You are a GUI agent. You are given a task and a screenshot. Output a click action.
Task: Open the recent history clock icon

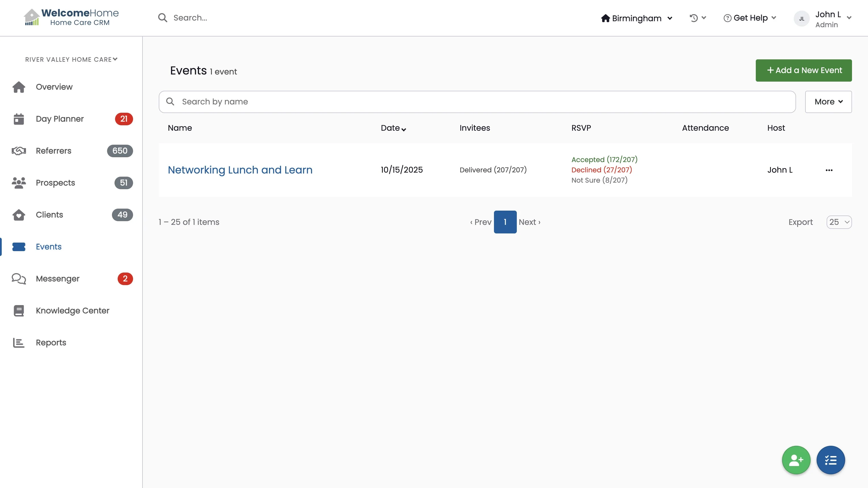point(694,18)
